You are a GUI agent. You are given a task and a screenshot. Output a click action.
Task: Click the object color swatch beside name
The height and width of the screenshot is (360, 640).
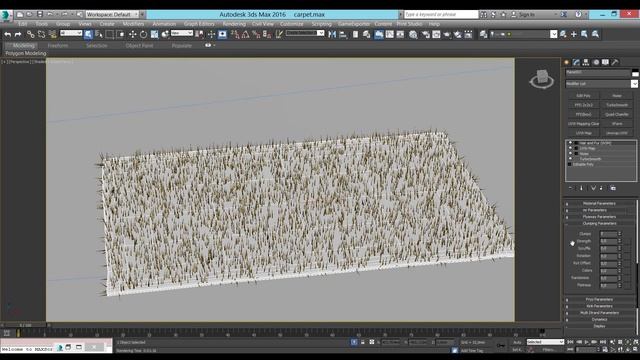tap(635, 73)
